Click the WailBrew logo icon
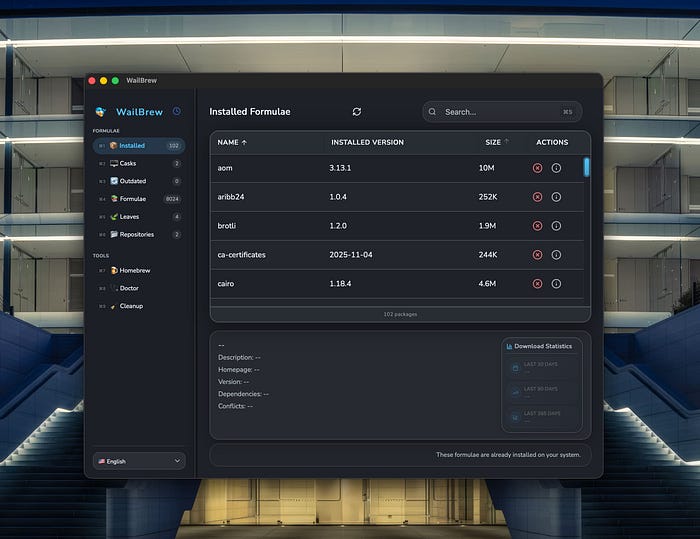This screenshot has width=700, height=539. [x=100, y=112]
